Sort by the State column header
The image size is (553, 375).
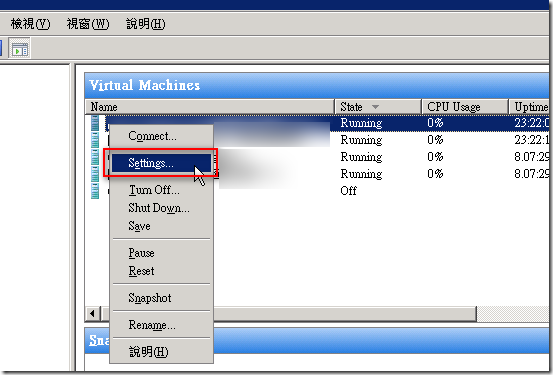[x=378, y=107]
